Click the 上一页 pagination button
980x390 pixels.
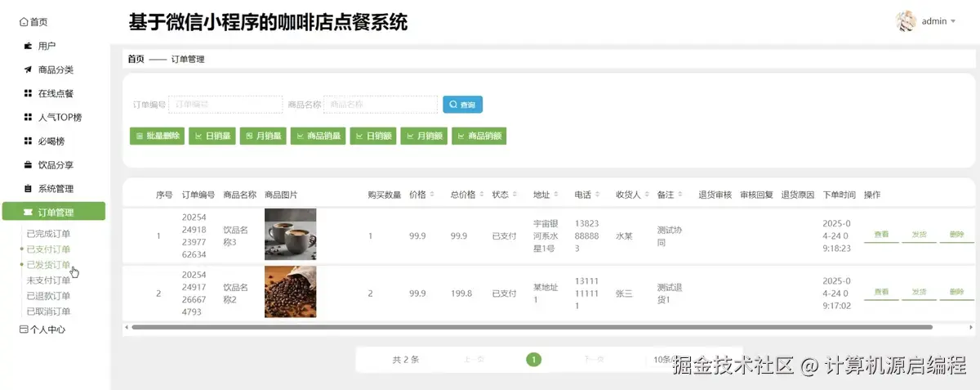[474, 360]
